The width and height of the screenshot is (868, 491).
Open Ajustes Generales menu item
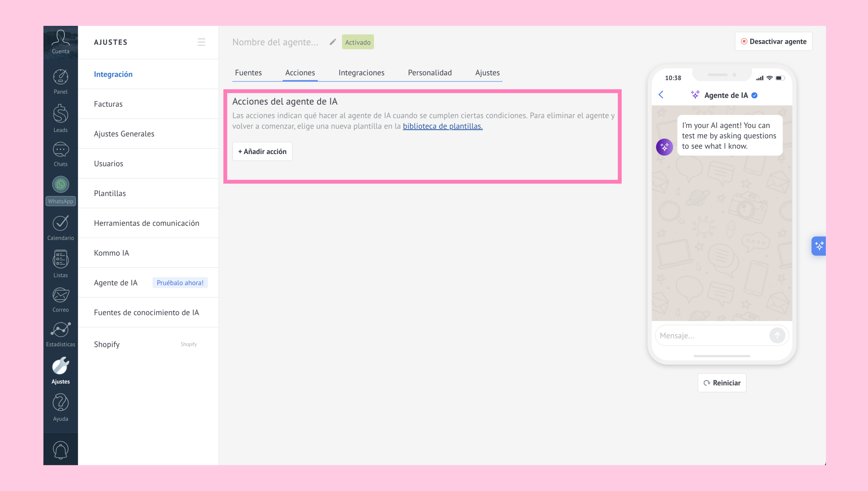click(x=148, y=134)
